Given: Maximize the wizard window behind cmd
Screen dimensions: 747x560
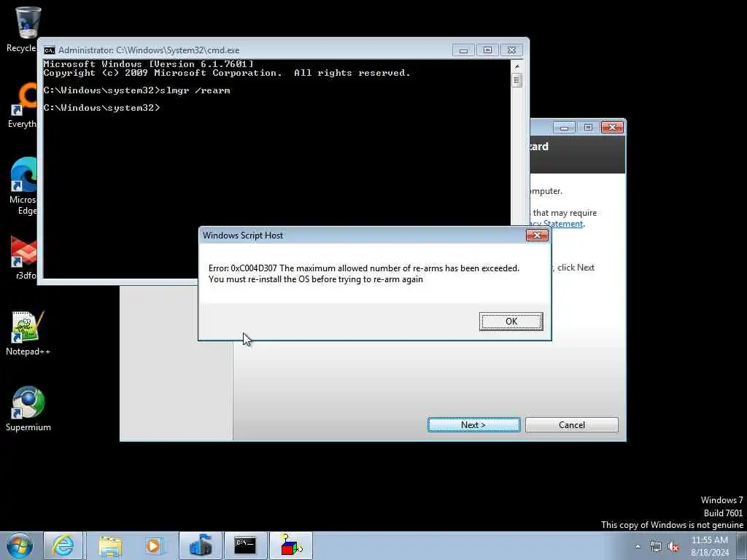Looking at the screenshot, I should click(588, 128).
